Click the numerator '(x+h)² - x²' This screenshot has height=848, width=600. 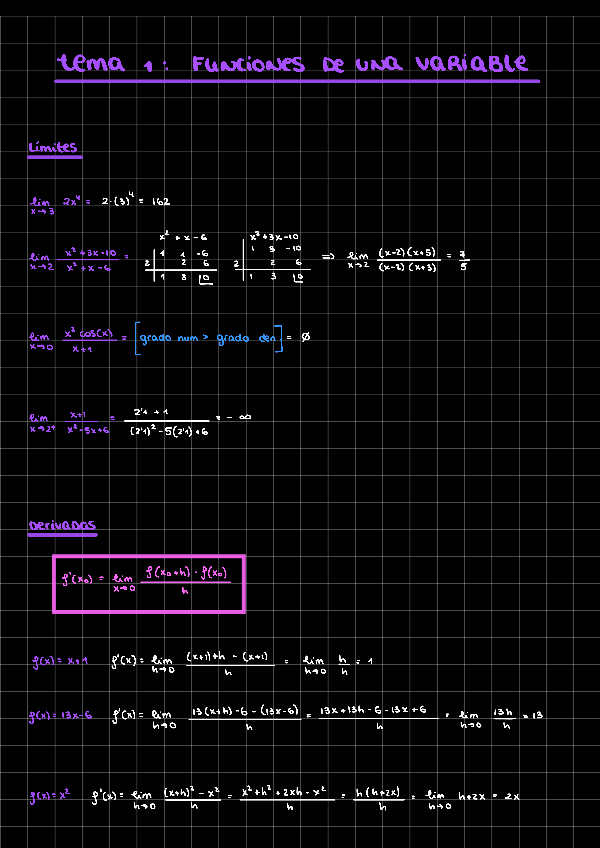[x=192, y=792]
